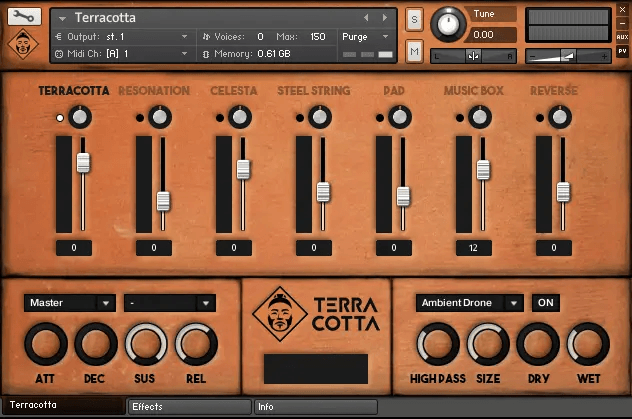This screenshot has height=419, width=632.
Task: Expand the instrument name dropdown arrow
Action: coord(62,18)
